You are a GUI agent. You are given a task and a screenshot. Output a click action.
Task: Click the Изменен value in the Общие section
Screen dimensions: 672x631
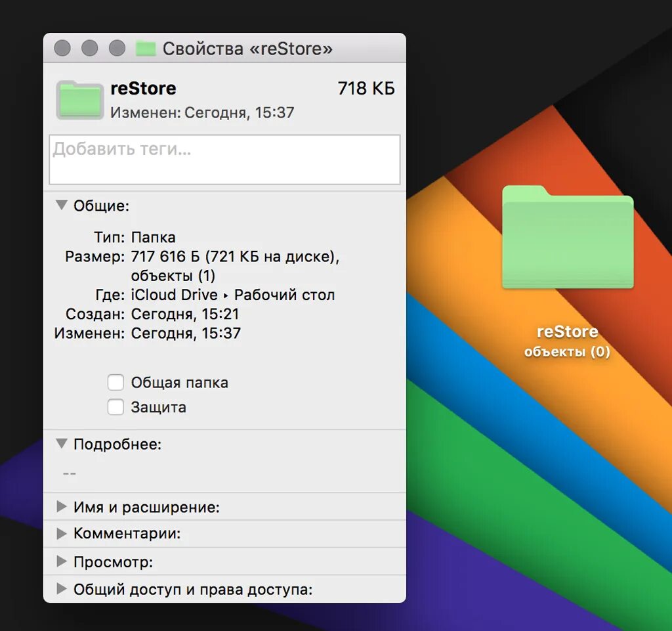tap(186, 333)
